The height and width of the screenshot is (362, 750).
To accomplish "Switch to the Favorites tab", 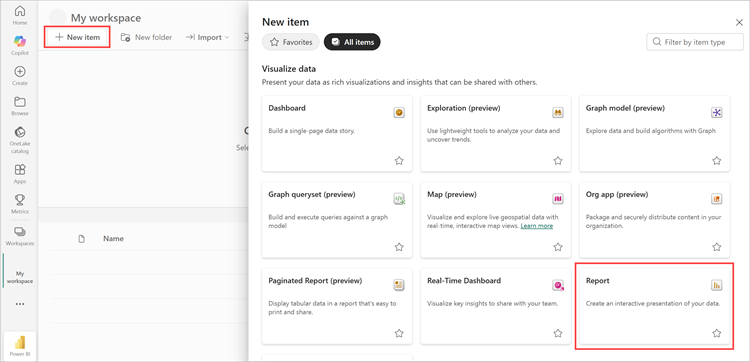I will click(x=291, y=42).
